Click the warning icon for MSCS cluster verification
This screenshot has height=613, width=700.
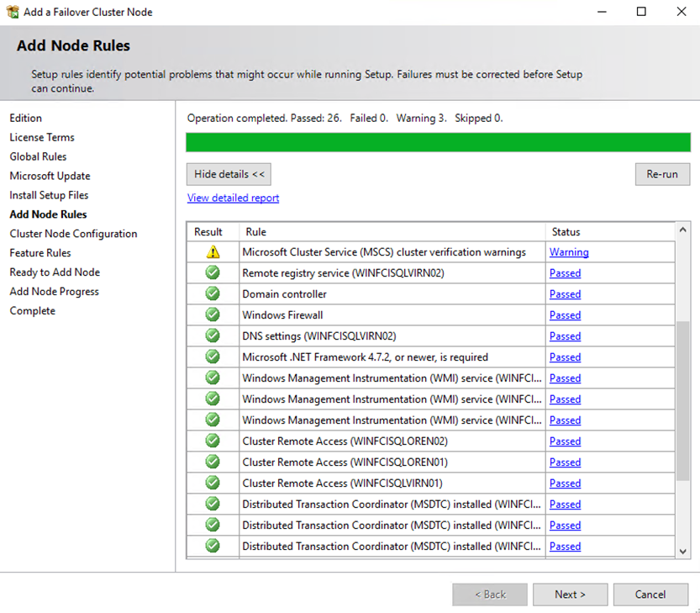[213, 251]
